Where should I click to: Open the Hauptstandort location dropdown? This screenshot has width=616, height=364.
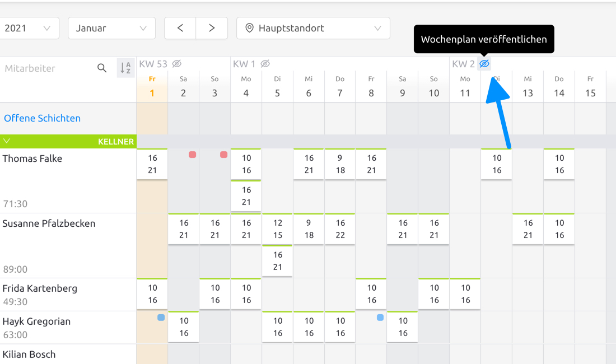tap(313, 27)
